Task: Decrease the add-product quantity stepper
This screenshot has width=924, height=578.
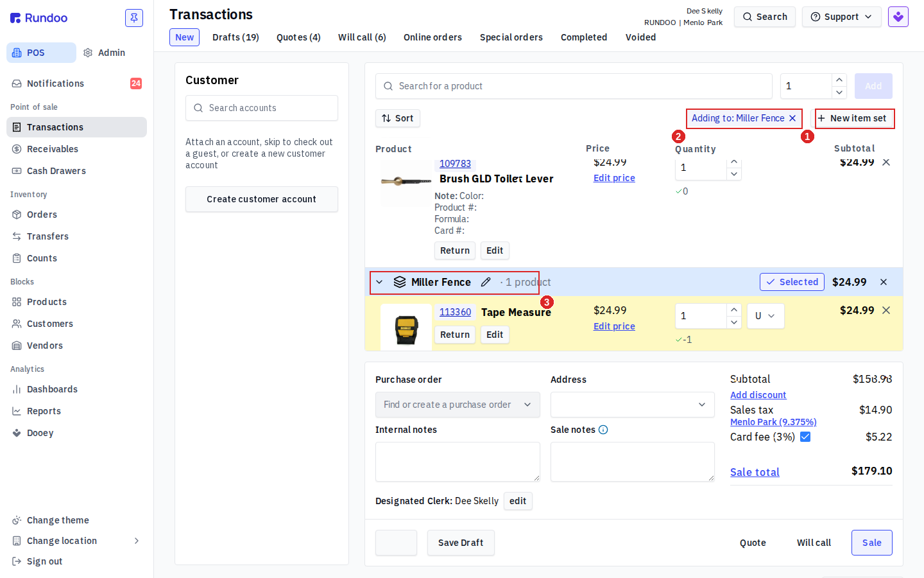Action: [x=839, y=92]
